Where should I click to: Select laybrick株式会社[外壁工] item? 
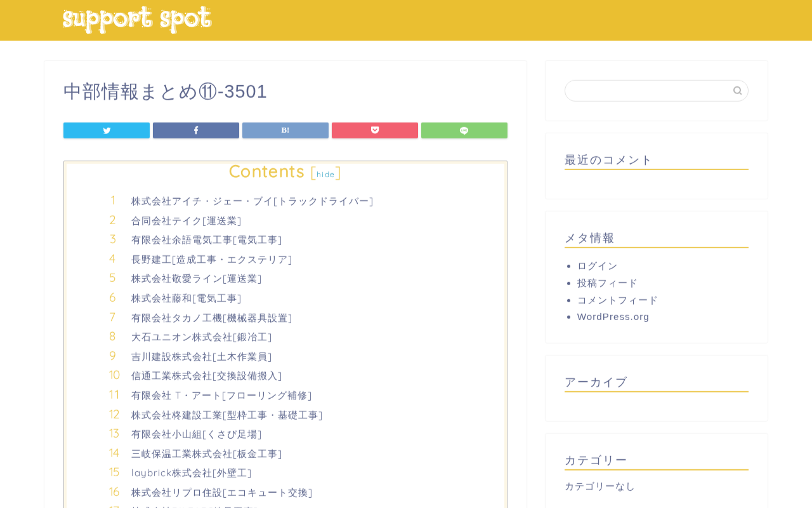coord(191,473)
